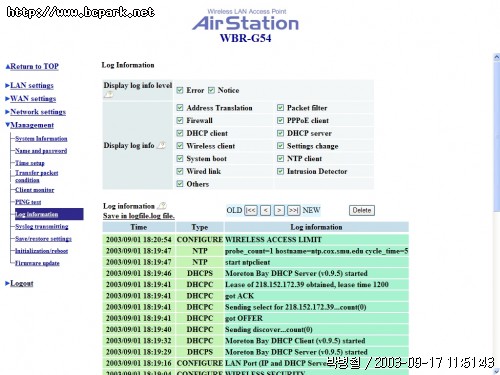The image size is (500, 375).
Task: Toggle Address Translation checkbox
Action: pos(180,108)
